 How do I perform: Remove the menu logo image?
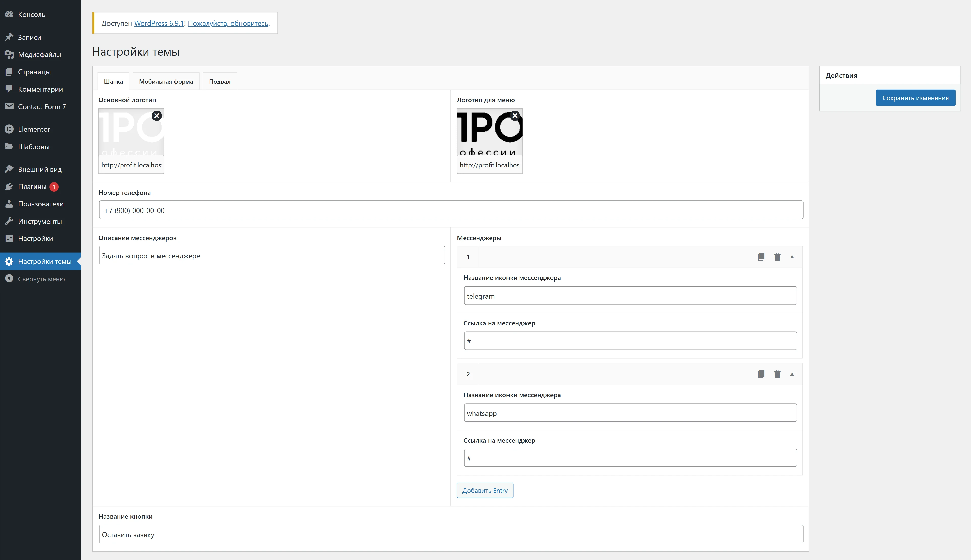515,116
